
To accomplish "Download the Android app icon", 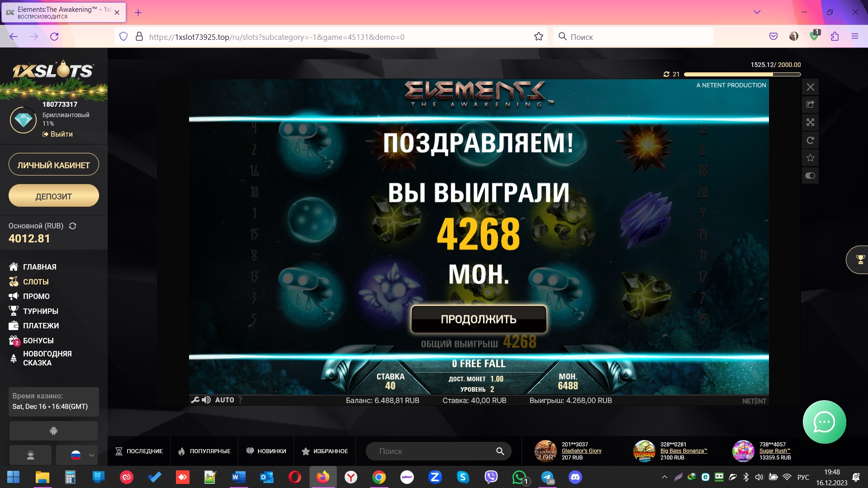I will pos(53,431).
